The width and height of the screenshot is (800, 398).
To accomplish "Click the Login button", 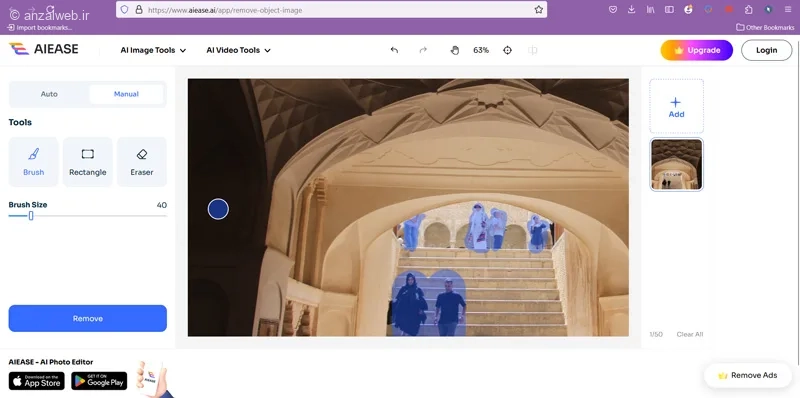I will coord(766,50).
